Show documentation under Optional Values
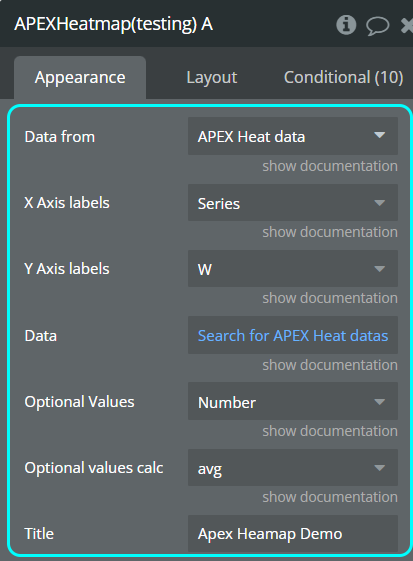 pos(330,431)
